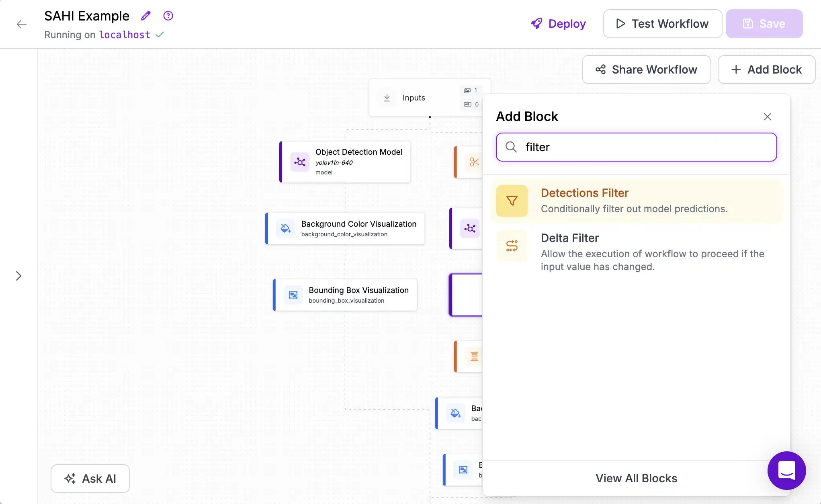Click the Detections Filter funnel icon
The image size is (821, 504).
(x=512, y=201)
